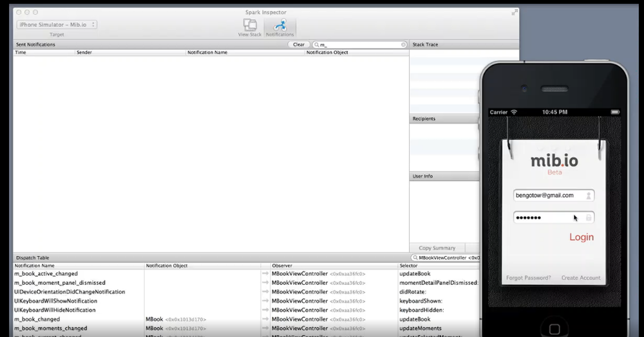Click the Clear button
Viewport: 644px width, 337px height.
299,44
